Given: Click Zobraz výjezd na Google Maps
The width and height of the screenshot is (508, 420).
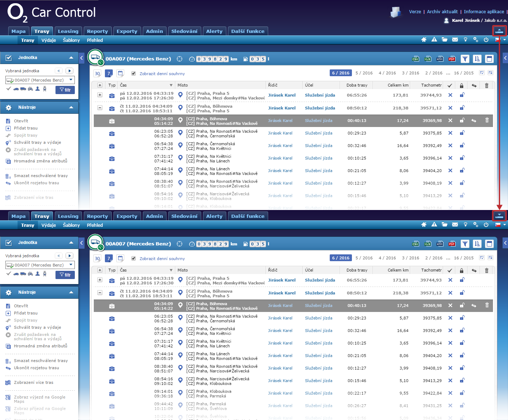Looking at the screenshot, I should pyautogui.click(x=40, y=399).
